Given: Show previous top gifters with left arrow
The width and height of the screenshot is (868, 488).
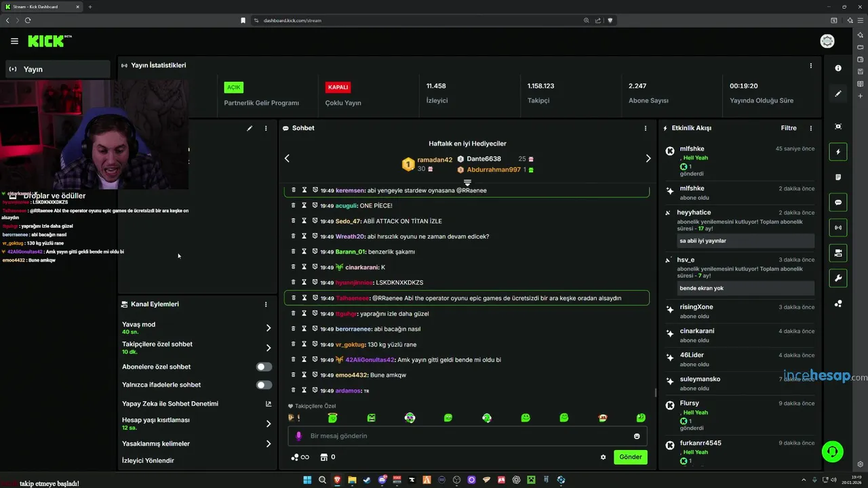Looking at the screenshot, I should (287, 158).
